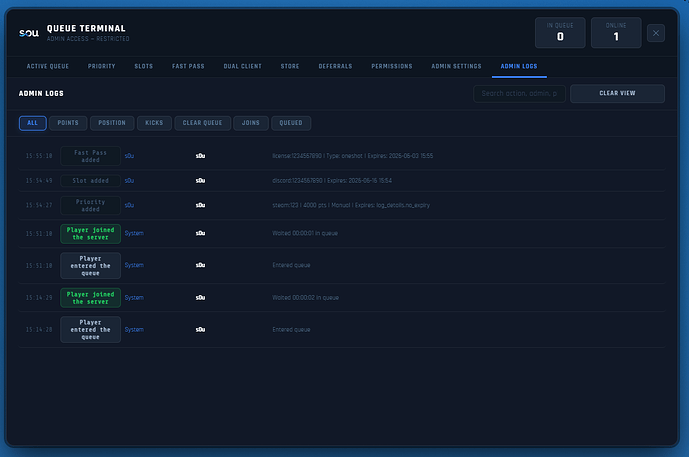The height and width of the screenshot is (457, 689).
Task: Close the Queue Terminal with the X button
Action: pos(656,33)
